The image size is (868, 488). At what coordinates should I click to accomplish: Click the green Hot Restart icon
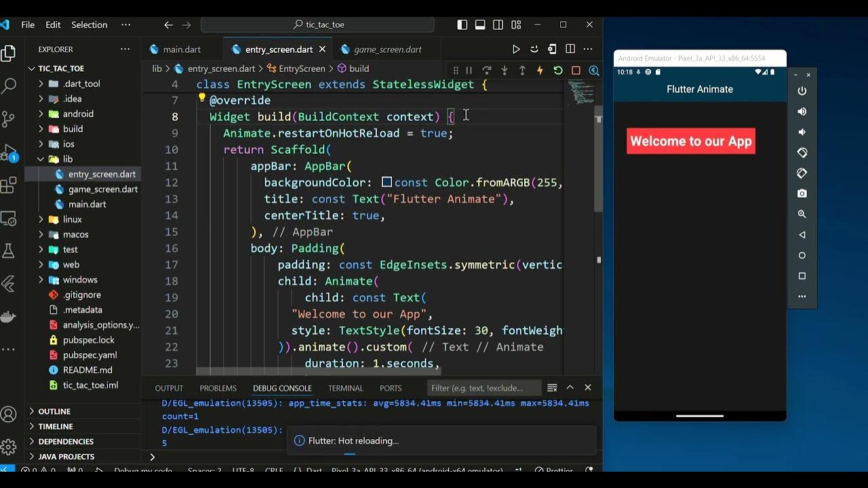(558, 70)
